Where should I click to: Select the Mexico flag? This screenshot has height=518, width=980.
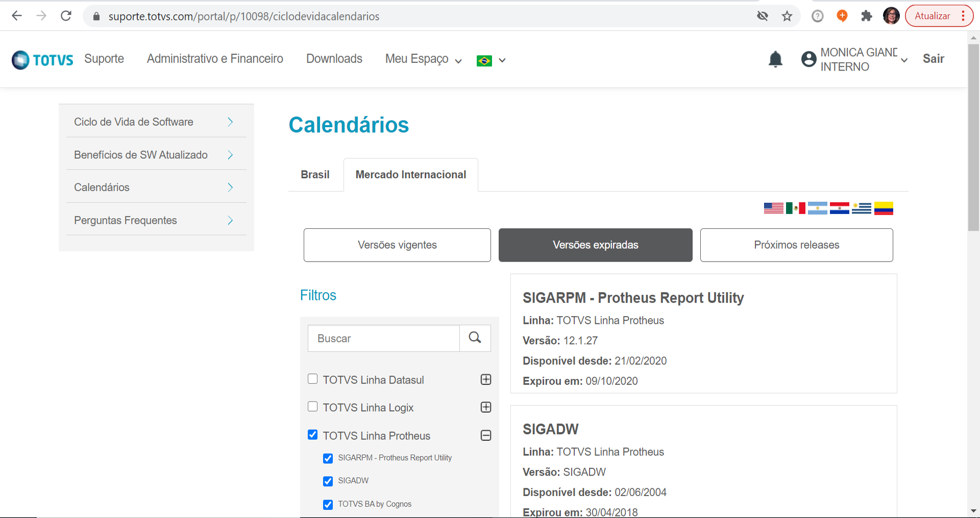(x=795, y=208)
